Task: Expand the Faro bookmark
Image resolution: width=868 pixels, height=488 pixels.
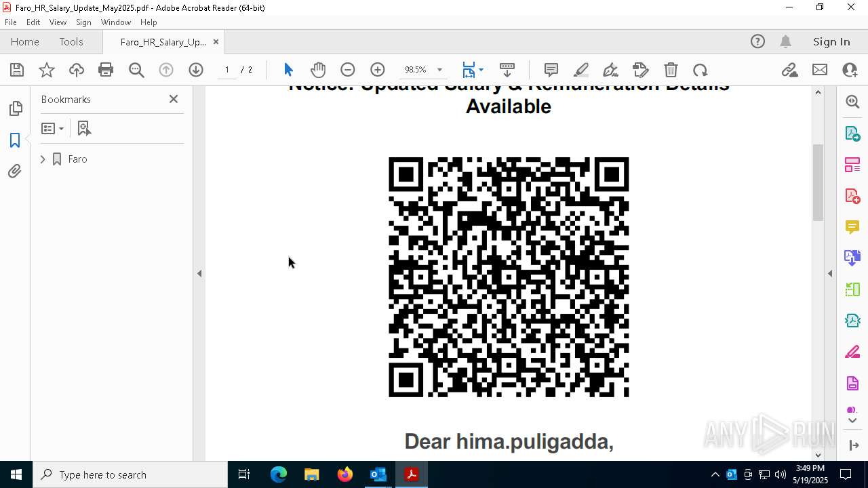Action: [43, 159]
